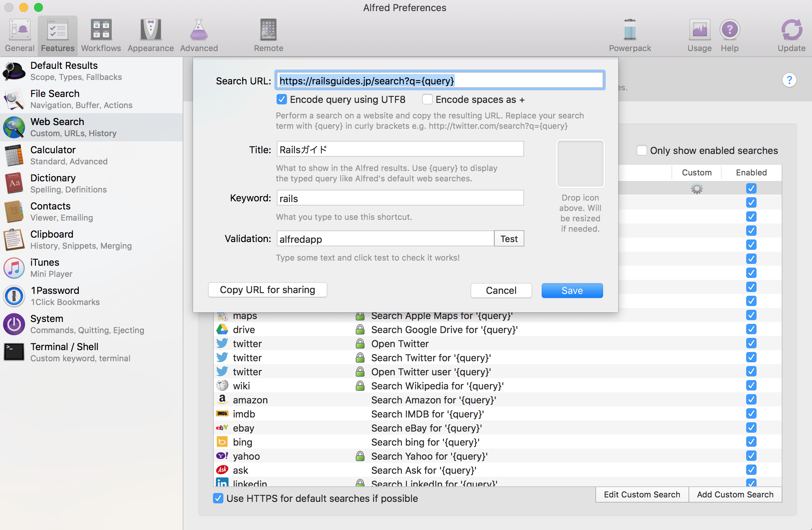Select System commands in the sidebar
The width and height of the screenshot is (812, 530).
coord(91,324)
